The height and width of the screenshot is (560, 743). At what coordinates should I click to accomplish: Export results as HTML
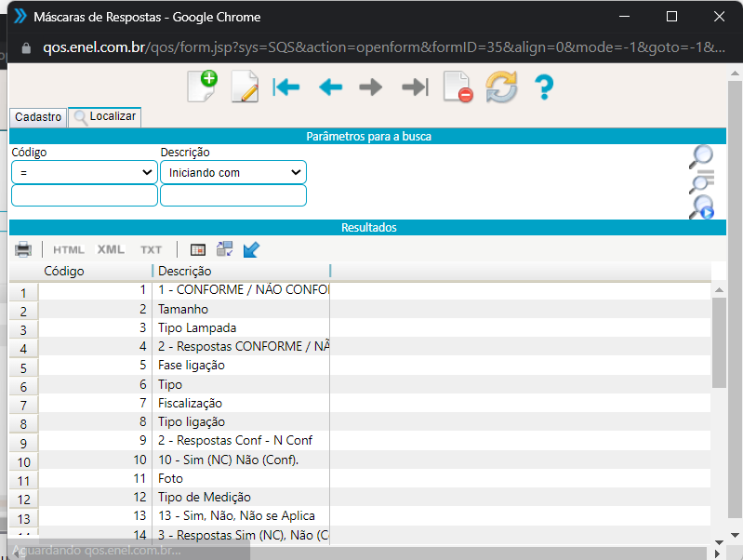click(69, 249)
